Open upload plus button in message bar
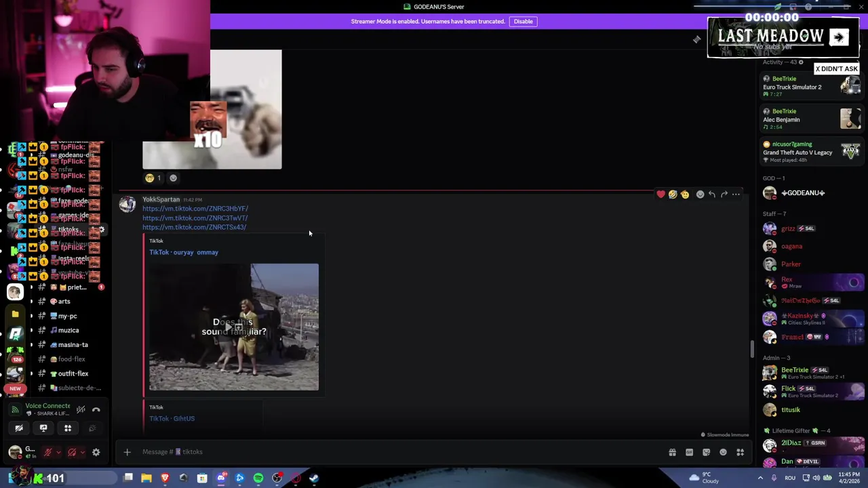Image resolution: width=868 pixels, height=488 pixels. (x=127, y=452)
